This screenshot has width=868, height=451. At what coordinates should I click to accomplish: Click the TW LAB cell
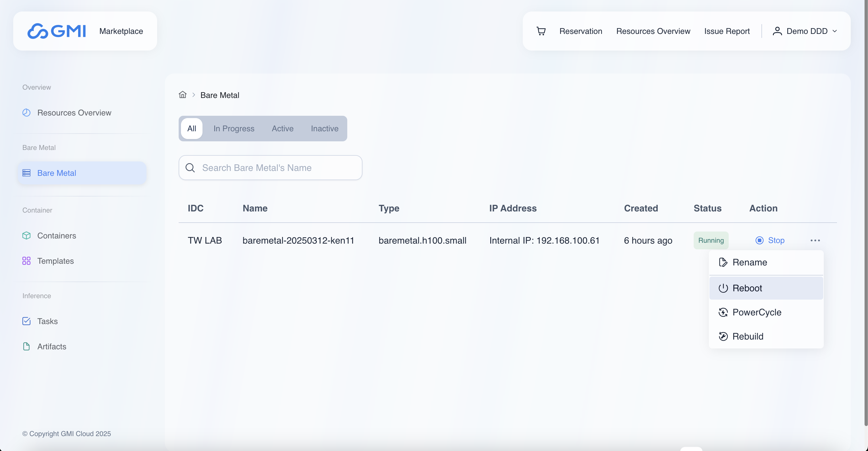(205, 240)
